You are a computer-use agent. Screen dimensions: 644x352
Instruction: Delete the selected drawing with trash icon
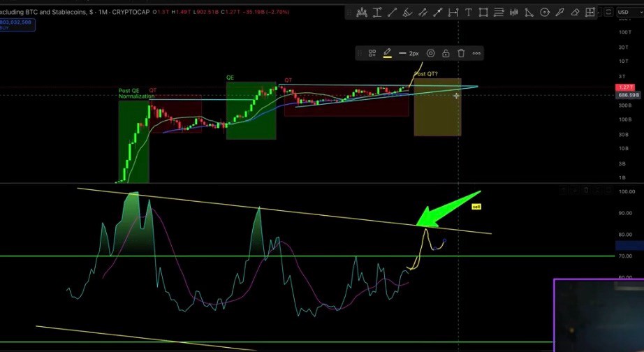[x=461, y=53]
